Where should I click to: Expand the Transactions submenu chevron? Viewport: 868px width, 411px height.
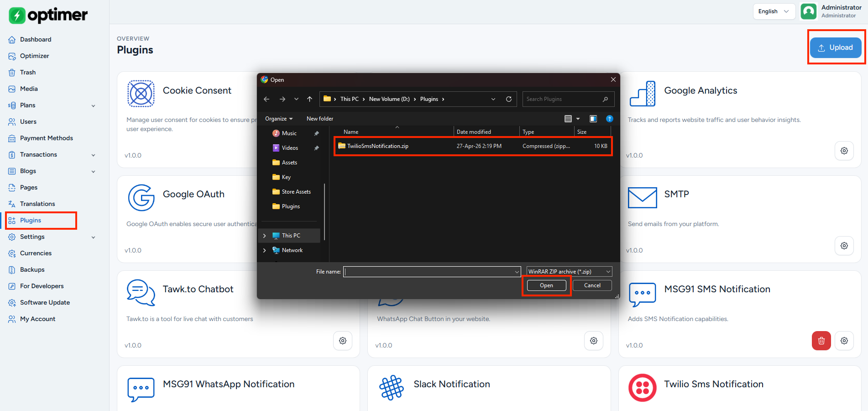(94, 155)
